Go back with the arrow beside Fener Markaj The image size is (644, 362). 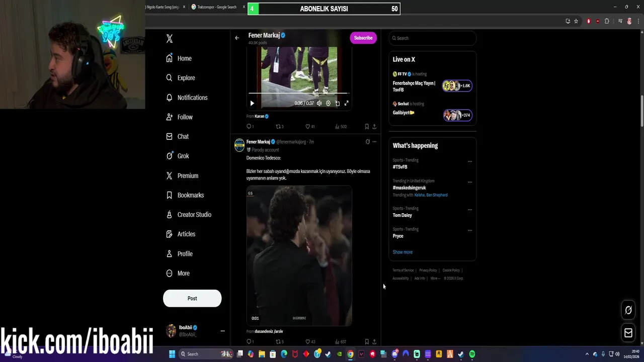[x=237, y=38]
